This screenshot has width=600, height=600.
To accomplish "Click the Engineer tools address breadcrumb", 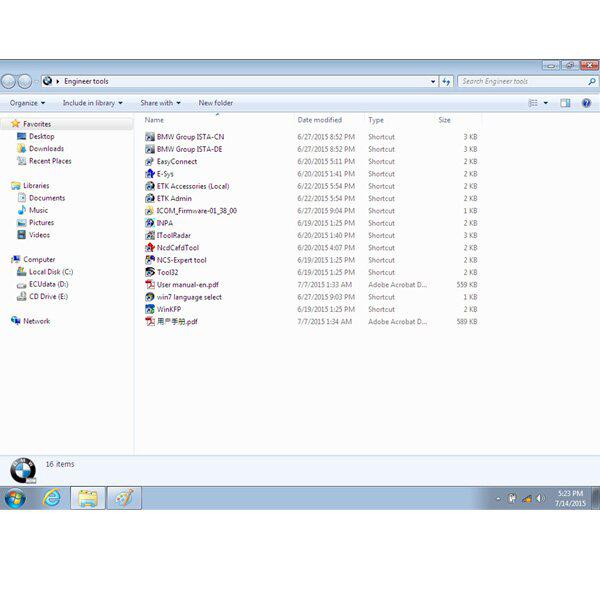I will [86, 81].
